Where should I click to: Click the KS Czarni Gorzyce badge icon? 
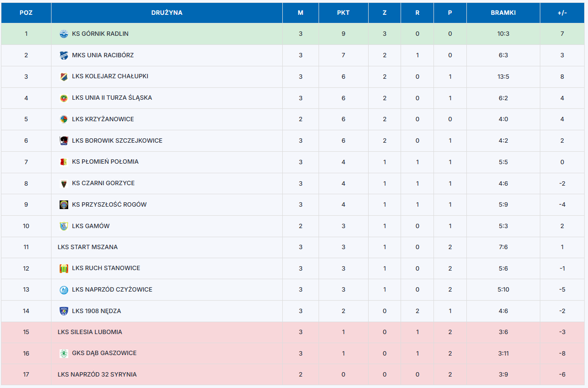coord(64,183)
